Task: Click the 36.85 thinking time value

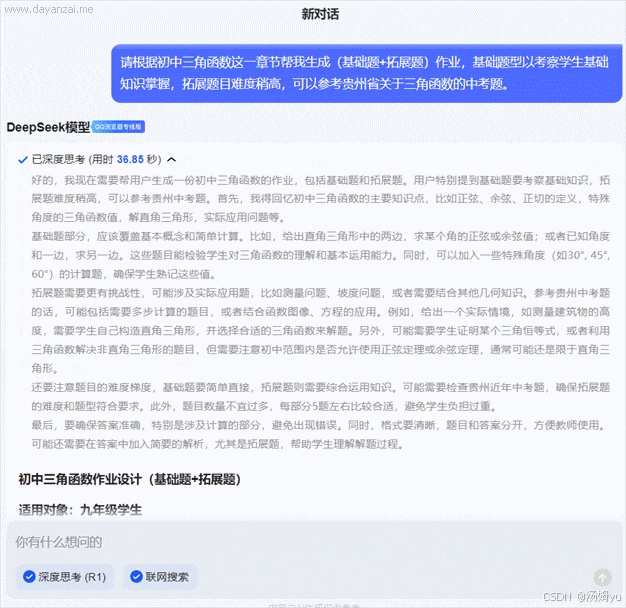Action: click(x=130, y=160)
